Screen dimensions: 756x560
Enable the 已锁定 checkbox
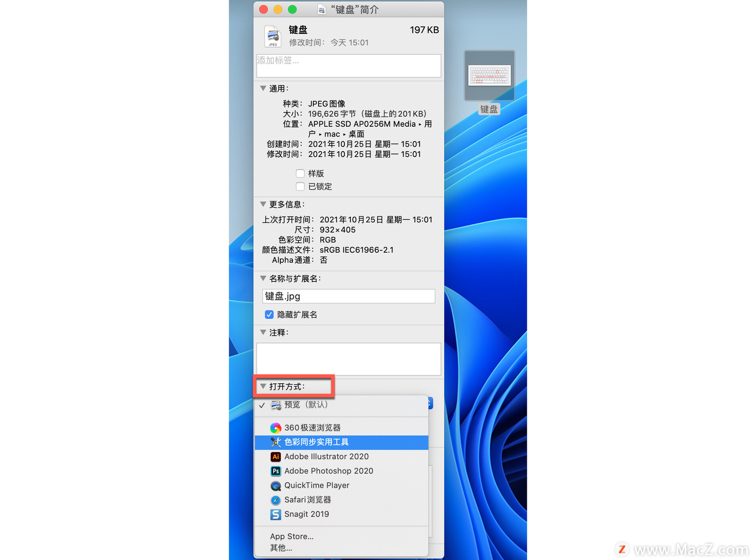coord(300,187)
